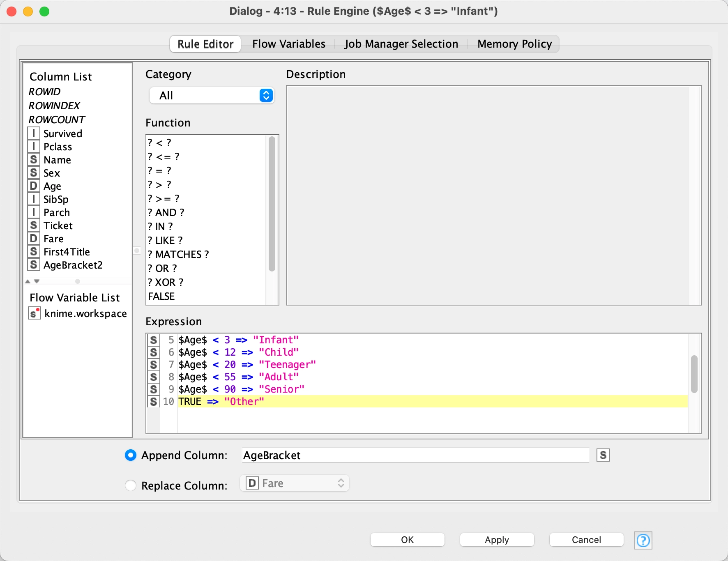Switch to the Flow Variables tab
Viewport: 728px width, 561px height.
pyautogui.click(x=288, y=44)
